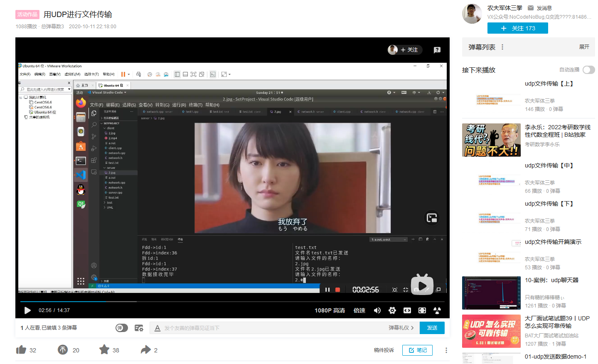This screenshot has height=364, width=598.
Task: Click the danmaku font style 'A' icon
Action: tap(157, 328)
